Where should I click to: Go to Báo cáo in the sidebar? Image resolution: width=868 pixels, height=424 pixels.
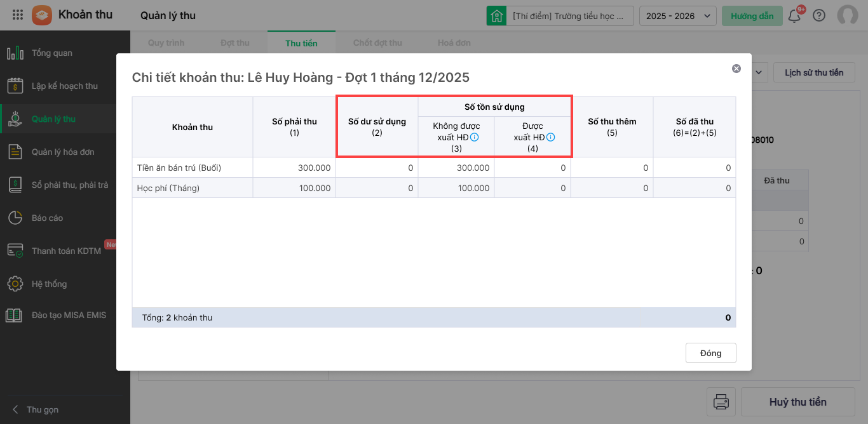[48, 218]
